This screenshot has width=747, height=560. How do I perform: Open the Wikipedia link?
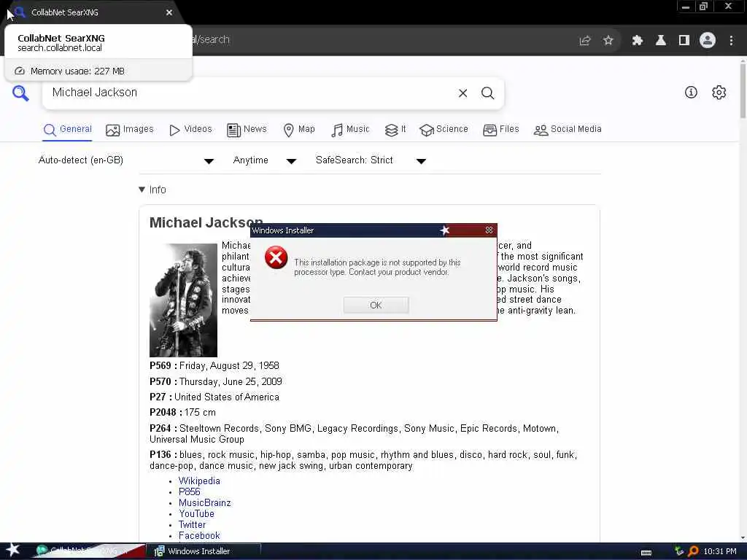(x=199, y=481)
